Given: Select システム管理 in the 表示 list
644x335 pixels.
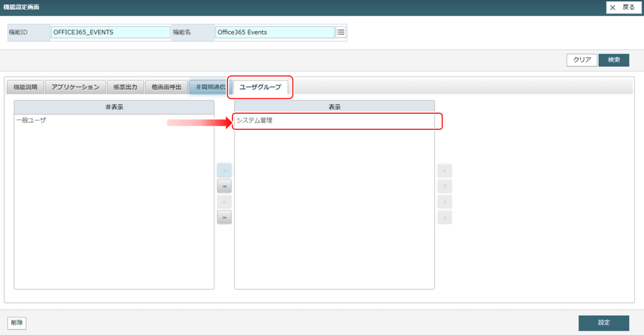Looking at the screenshot, I should tap(334, 121).
